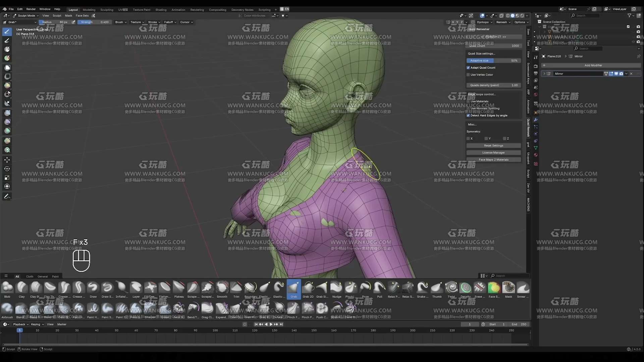This screenshot has height=362, width=644.
Task: Click Face Maps 2 Materials button
Action: [493, 160]
